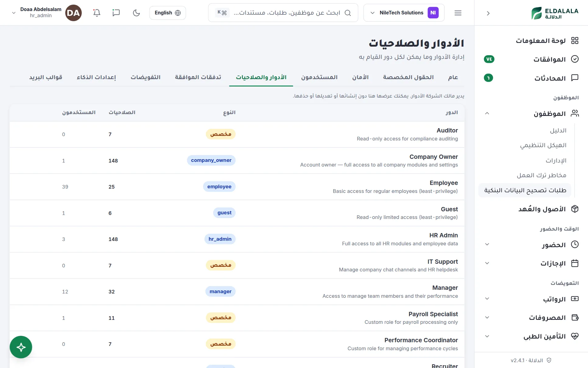Click the ELDALALA logo
The image size is (588, 368).
[555, 13]
